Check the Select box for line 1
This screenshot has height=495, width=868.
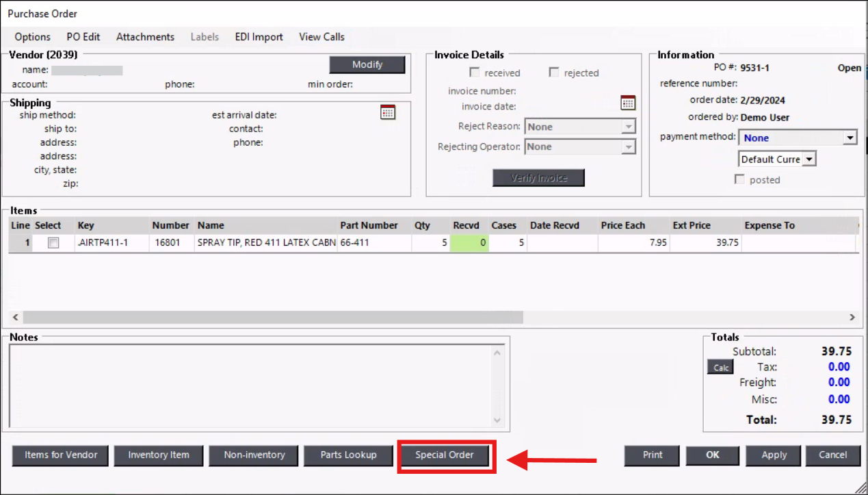pos(53,243)
